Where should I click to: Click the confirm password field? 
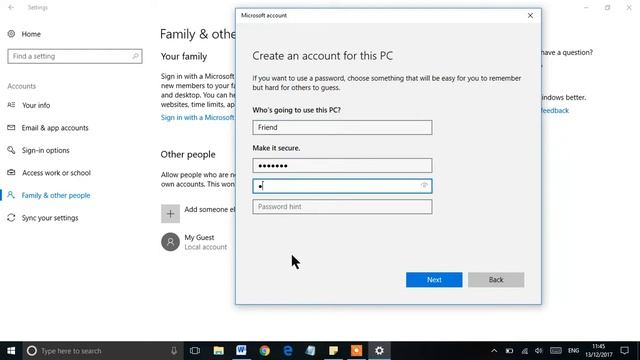[342, 186]
